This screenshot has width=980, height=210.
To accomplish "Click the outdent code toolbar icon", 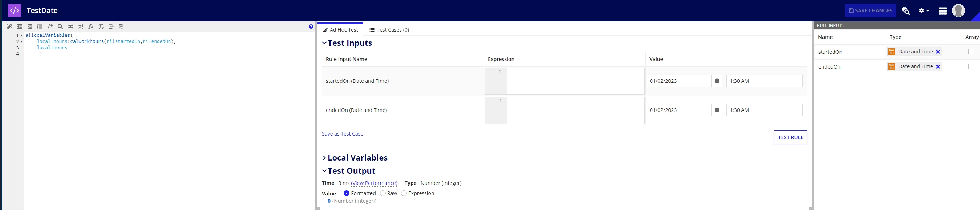I will point(20,27).
